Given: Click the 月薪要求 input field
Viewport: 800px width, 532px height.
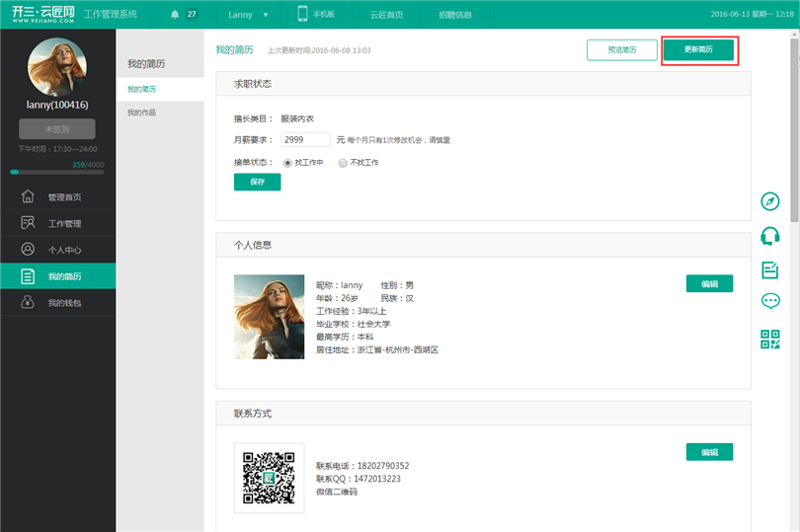Looking at the screenshot, I should 305,140.
